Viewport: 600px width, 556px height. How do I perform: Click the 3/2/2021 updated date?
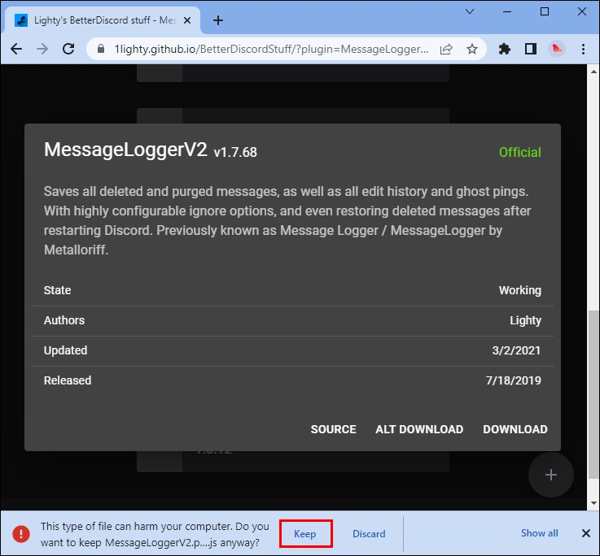pyautogui.click(x=516, y=351)
